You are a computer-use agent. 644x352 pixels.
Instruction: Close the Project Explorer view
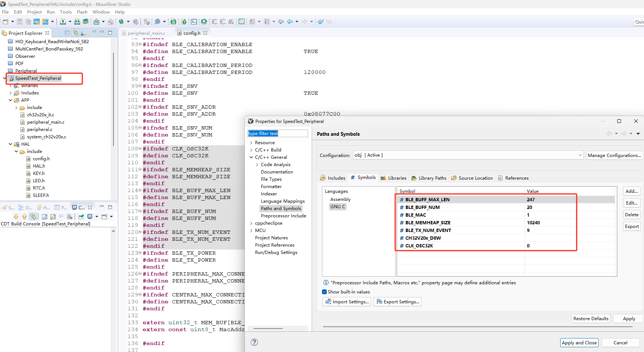pos(47,33)
